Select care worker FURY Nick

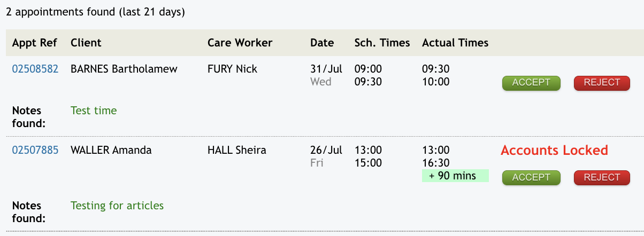(232, 69)
